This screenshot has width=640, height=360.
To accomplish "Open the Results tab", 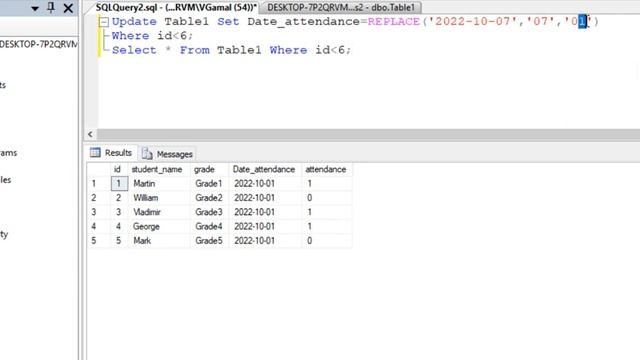I will click(x=112, y=153).
